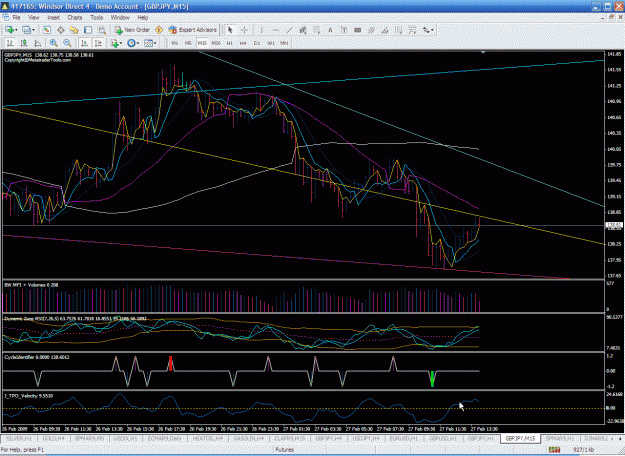Image resolution: width=625 pixels, height=456 pixels.
Task: Click the CycleIdentifier indicator label
Action: pyautogui.click(x=37, y=357)
